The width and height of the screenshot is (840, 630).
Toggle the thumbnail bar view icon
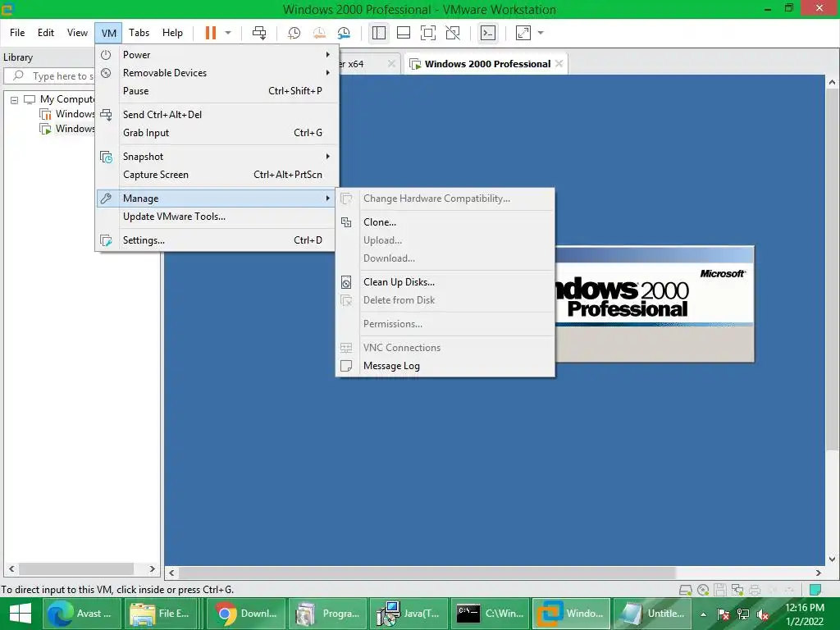click(404, 33)
